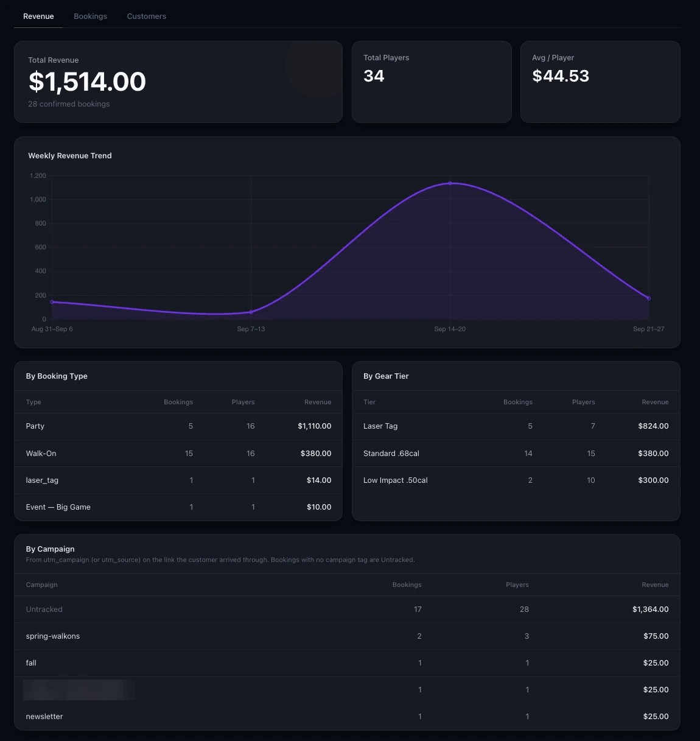Select the fall campaign row
700x741 pixels.
pos(347,663)
